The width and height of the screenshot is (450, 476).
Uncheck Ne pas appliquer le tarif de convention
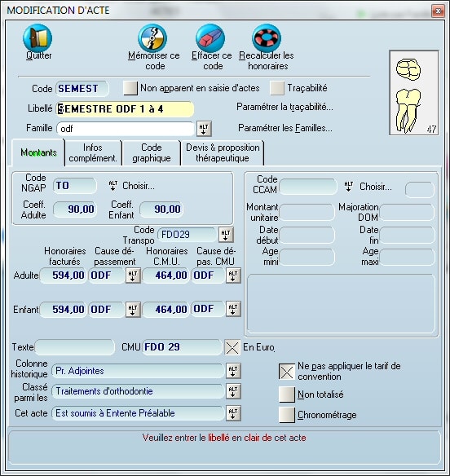pyautogui.click(x=287, y=372)
